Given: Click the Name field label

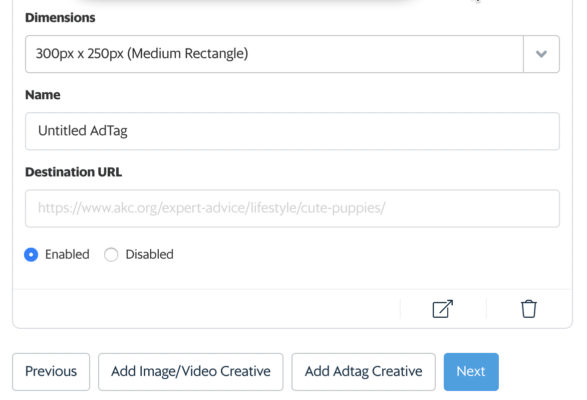Looking at the screenshot, I should point(43,95).
